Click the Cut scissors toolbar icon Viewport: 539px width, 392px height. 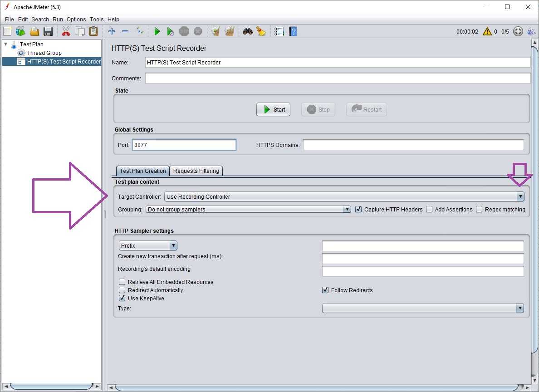coord(66,31)
